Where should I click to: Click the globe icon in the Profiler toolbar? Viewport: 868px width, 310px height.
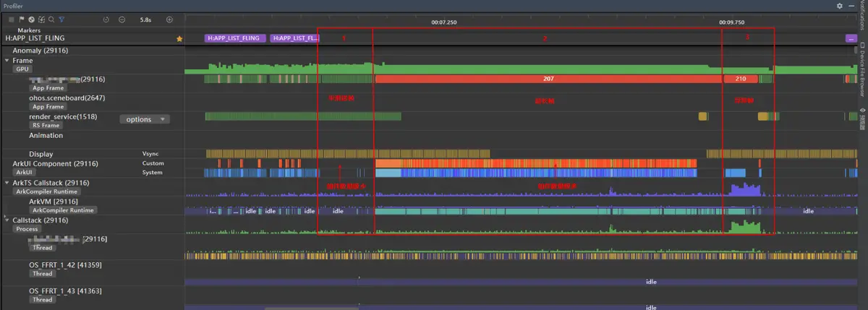31,20
